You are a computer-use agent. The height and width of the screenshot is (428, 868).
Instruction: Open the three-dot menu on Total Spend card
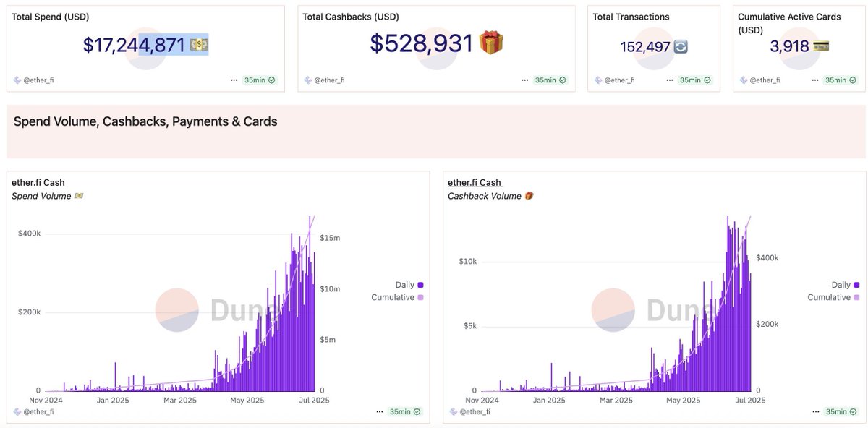234,80
